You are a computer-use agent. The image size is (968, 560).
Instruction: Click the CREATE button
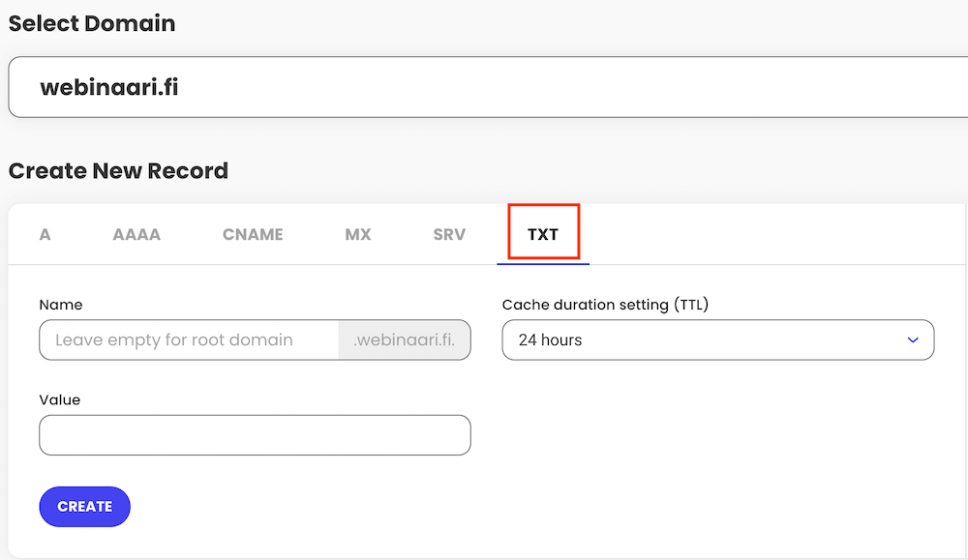(84, 507)
